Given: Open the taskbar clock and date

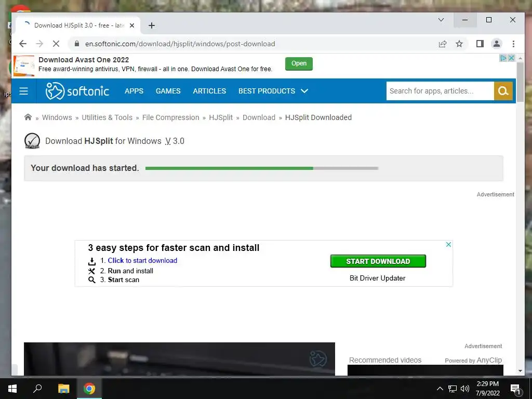Looking at the screenshot, I should pos(487,389).
